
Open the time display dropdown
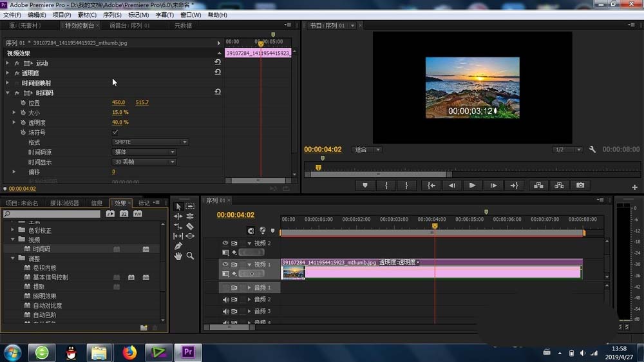click(144, 162)
